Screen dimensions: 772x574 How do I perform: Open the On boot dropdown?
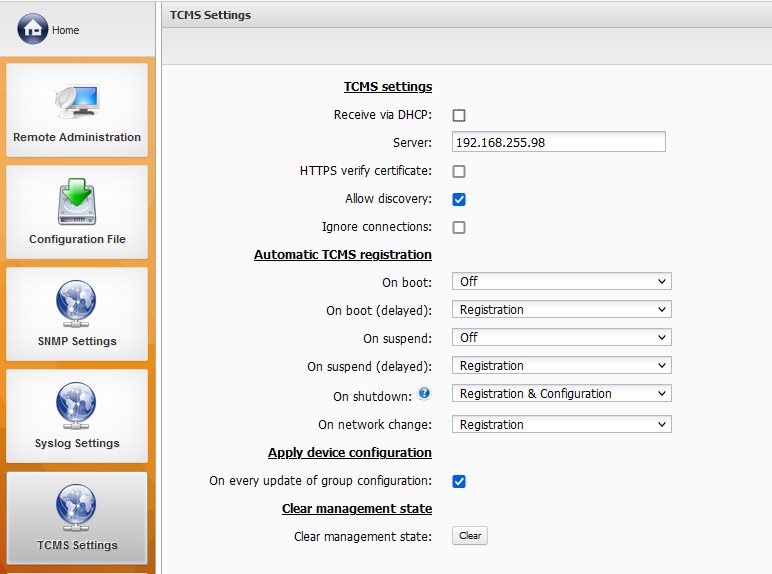point(561,282)
